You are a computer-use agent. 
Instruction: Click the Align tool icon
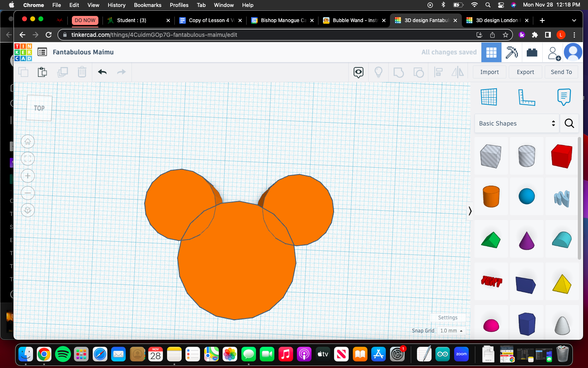coord(439,72)
